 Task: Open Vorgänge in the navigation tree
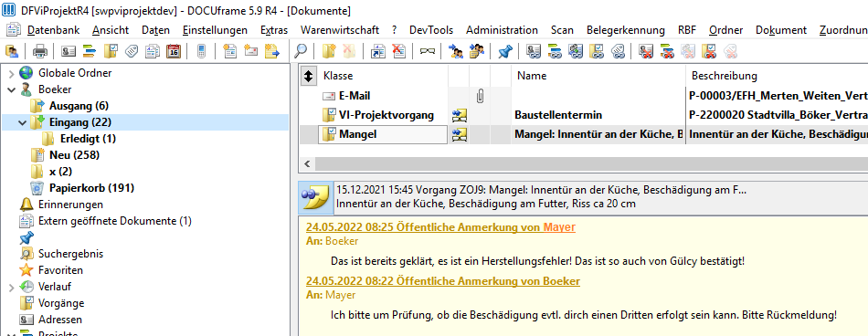pos(61,303)
